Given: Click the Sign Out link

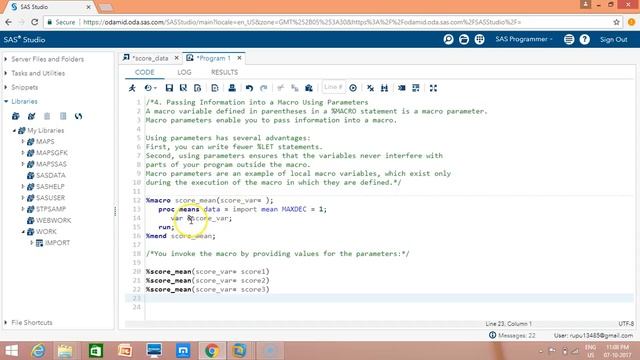Looking at the screenshot, I should [x=613, y=40].
